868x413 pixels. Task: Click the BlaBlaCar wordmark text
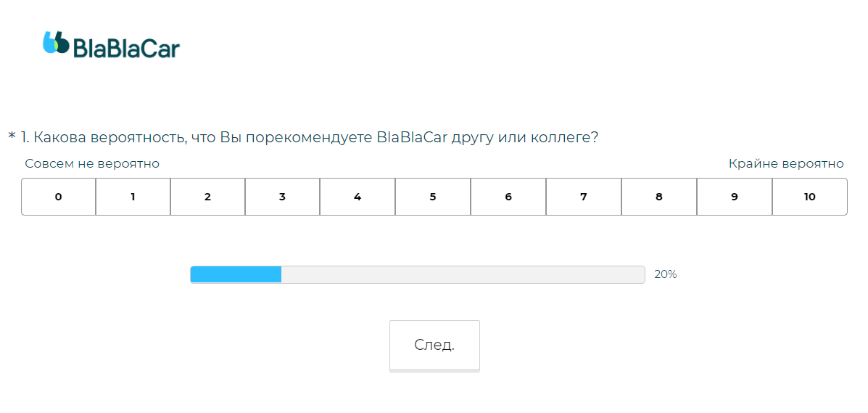[x=126, y=48]
